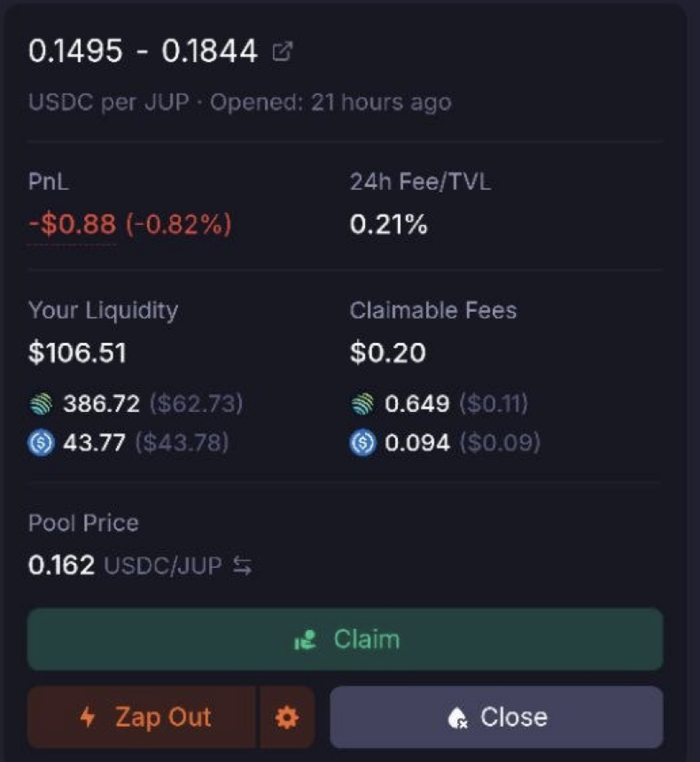Open the price range external link icon

coord(283,51)
